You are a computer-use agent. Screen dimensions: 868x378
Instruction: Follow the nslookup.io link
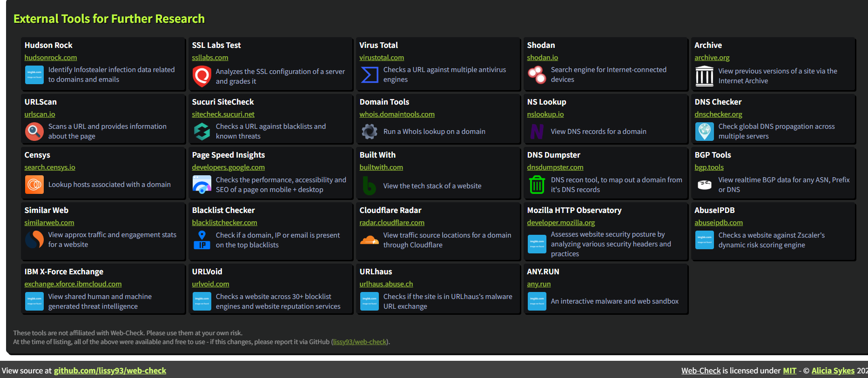click(545, 114)
